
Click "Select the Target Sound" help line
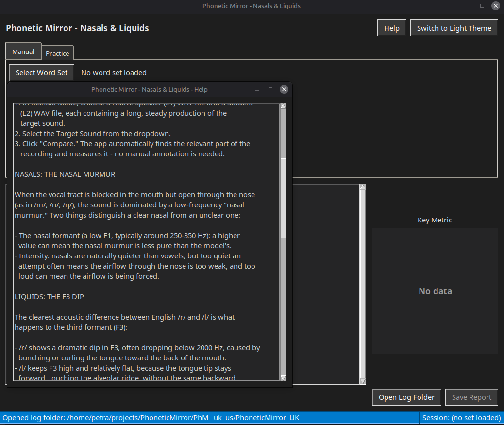[x=93, y=134]
